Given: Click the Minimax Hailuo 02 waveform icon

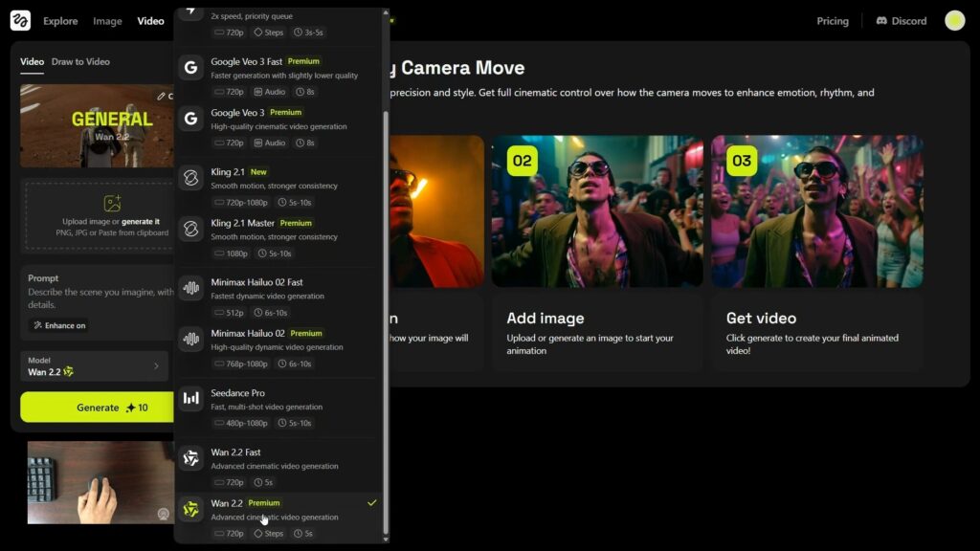Looking at the screenshot, I should [190, 340].
